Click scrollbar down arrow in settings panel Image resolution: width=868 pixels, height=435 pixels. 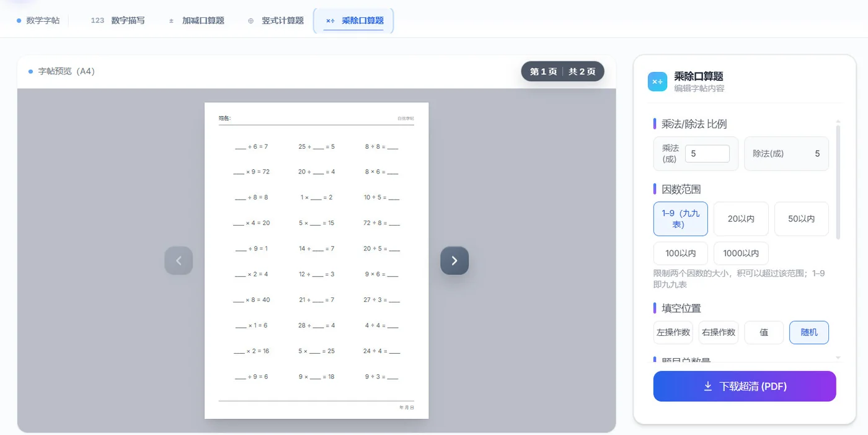(x=838, y=358)
